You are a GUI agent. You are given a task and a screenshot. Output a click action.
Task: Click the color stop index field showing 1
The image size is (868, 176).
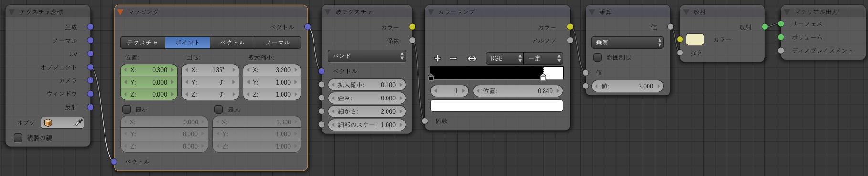coord(450,91)
